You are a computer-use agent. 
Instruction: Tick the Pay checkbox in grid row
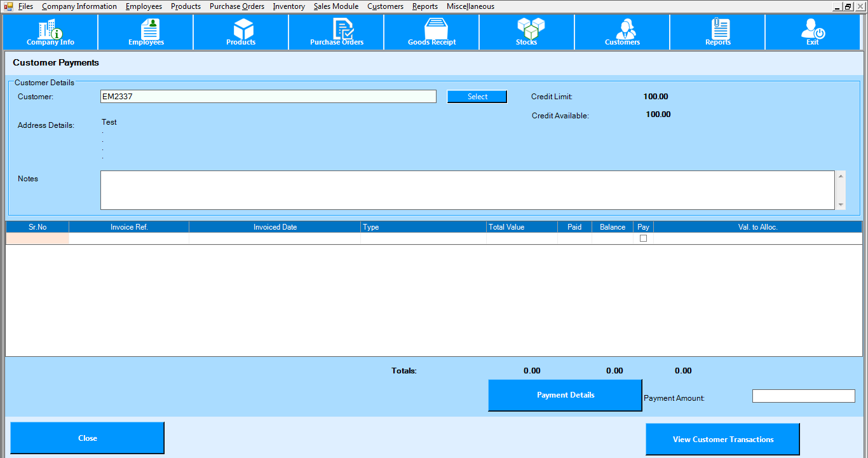pos(643,239)
